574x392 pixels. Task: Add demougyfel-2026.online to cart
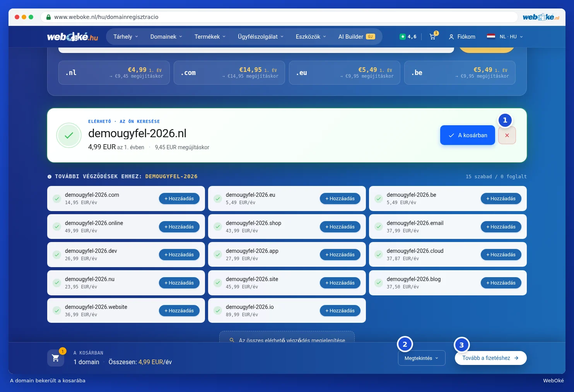(x=179, y=227)
